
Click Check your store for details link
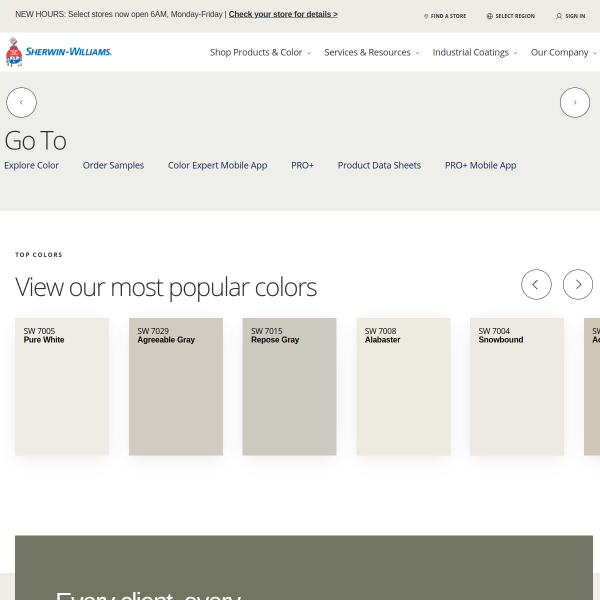click(x=283, y=15)
